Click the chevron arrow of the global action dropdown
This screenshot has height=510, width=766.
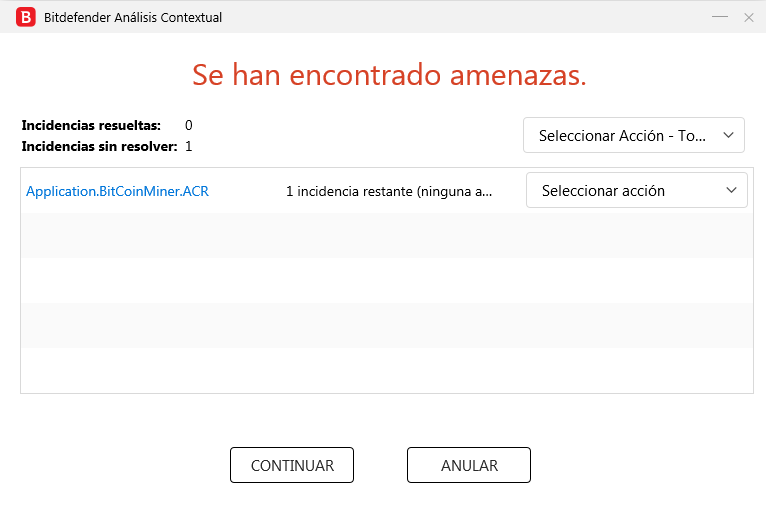pyautogui.click(x=728, y=135)
